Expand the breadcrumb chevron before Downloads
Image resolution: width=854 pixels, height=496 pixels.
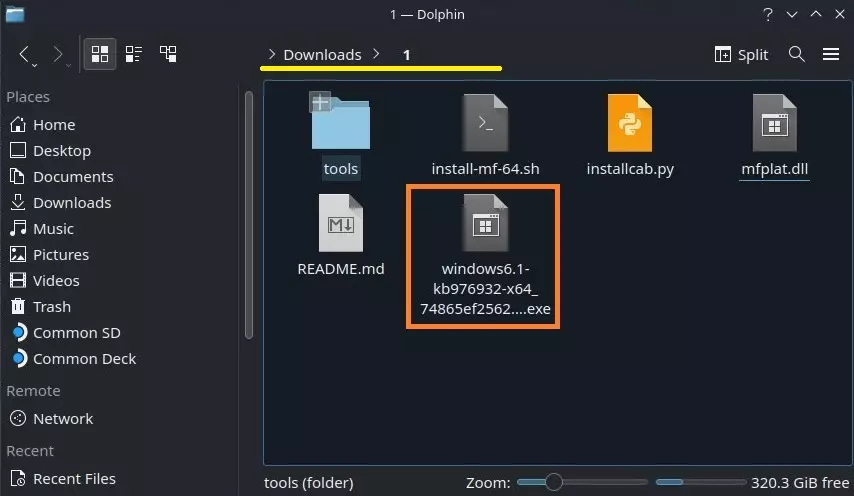point(272,54)
